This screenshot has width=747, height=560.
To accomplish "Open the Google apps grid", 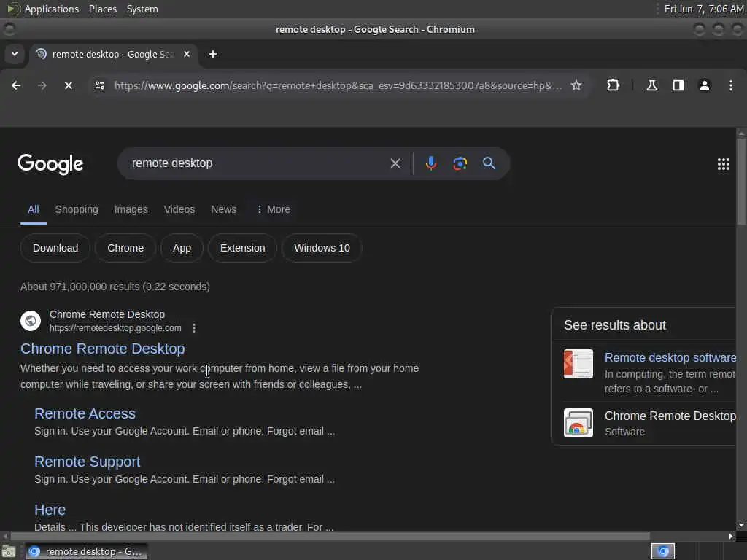I will pos(723,164).
